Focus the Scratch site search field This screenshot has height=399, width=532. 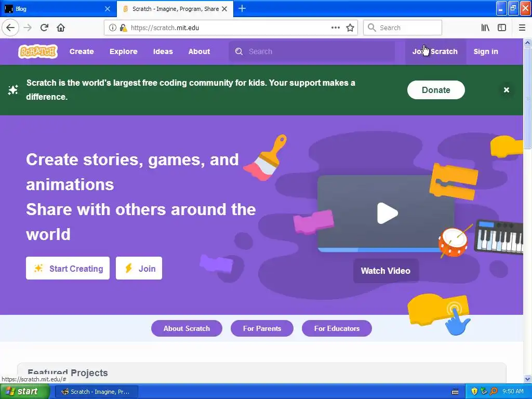coord(312,51)
